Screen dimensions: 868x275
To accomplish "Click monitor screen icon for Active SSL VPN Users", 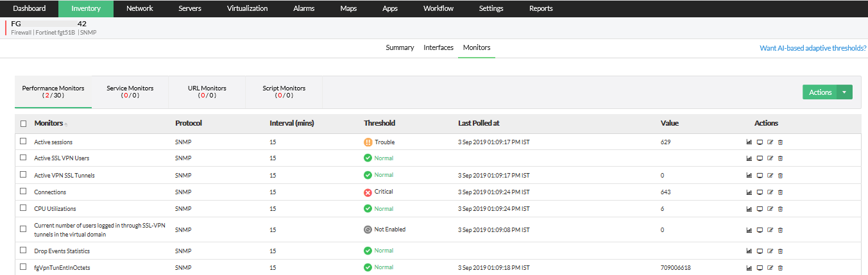I will tap(760, 158).
